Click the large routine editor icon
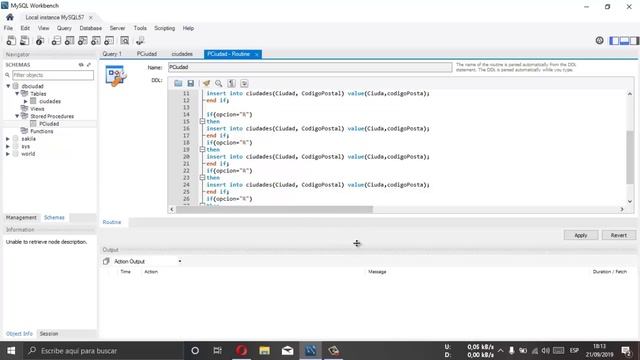 (x=116, y=76)
